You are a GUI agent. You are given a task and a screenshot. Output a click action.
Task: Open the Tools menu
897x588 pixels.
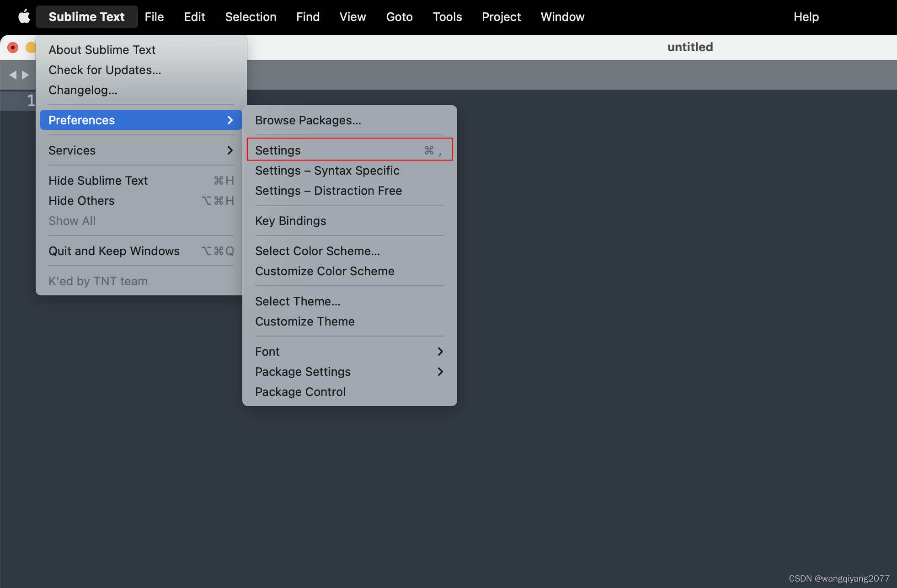pyautogui.click(x=447, y=17)
